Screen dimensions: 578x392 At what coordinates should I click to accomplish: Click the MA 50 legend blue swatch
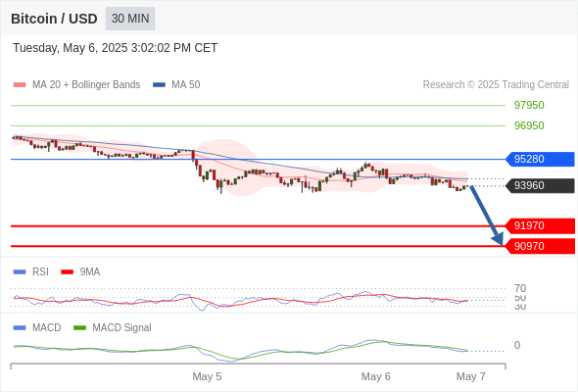(x=160, y=85)
